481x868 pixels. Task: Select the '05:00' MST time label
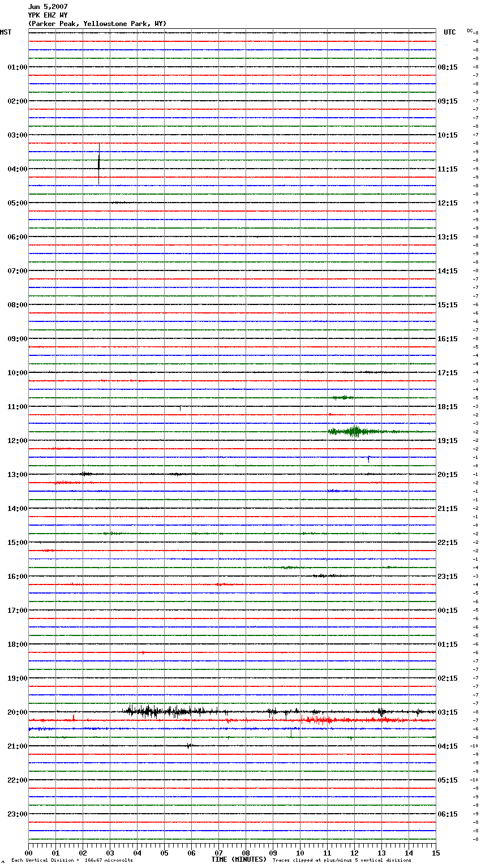point(18,203)
